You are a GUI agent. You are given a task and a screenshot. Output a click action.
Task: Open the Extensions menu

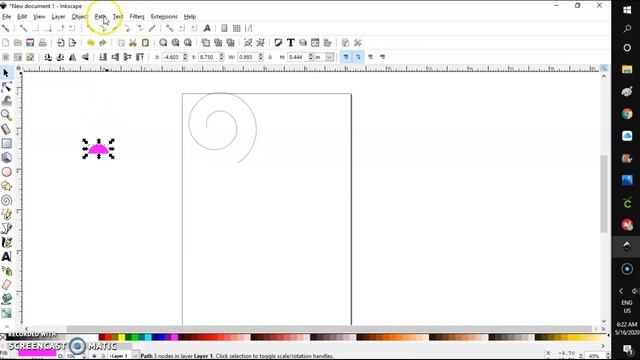pos(164,17)
